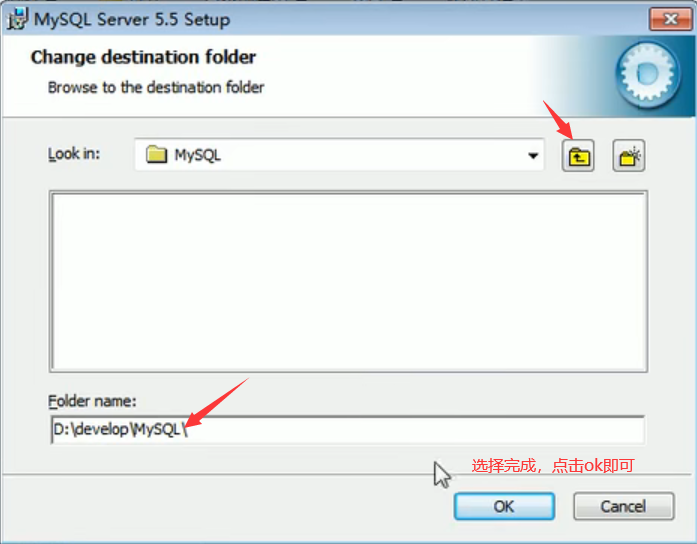Open the Look in combo box showing MySQL
This screenshot has height=544, width=697.
click(x=340, y=155)
